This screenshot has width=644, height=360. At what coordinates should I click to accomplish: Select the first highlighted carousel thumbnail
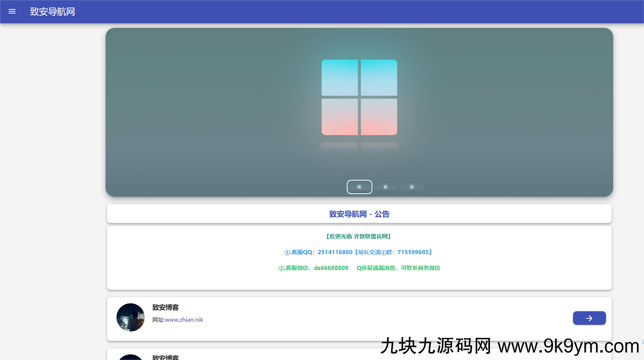(359, 187)
